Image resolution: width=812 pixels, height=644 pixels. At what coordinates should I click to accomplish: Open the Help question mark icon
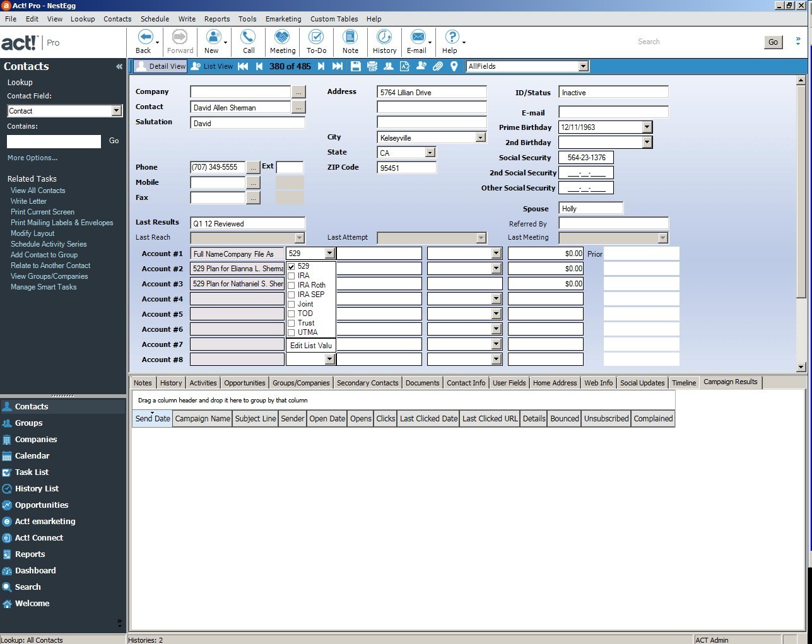pyautogui.click(x=452, y=37)
